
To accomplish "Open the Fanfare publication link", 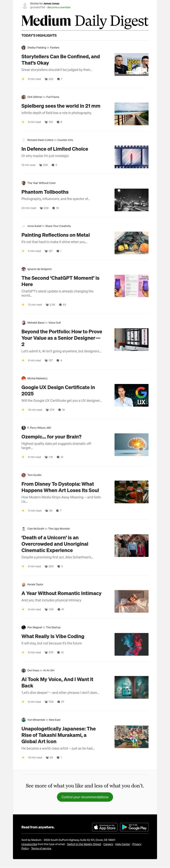I will coord(55,47).
